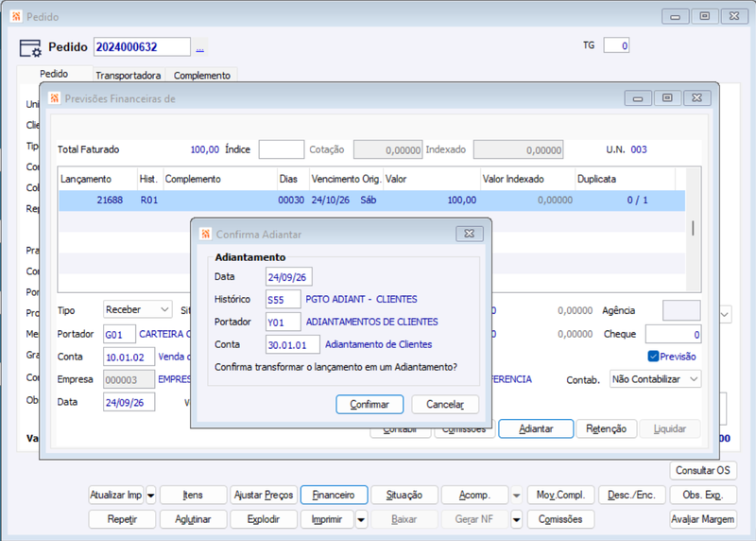Switch to the Complemento tab
This screenshot has width=756, height=541.
[x=201, y=76]
